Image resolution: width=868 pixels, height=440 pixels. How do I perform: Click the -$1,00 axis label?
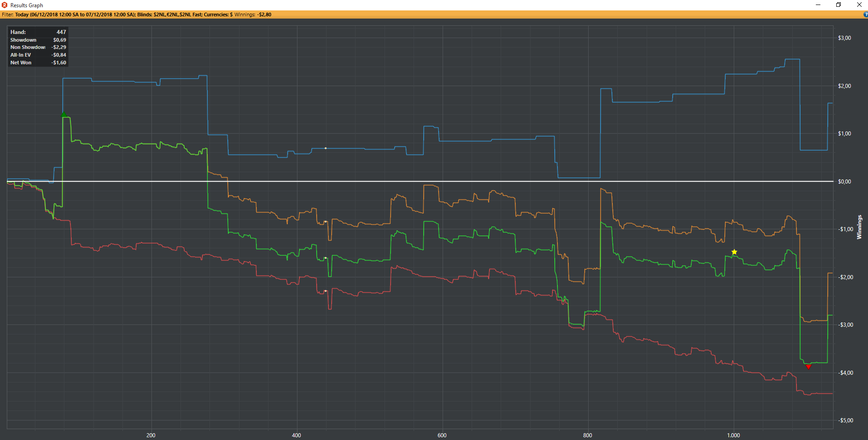pyautogui.click(x=845, y=229)
